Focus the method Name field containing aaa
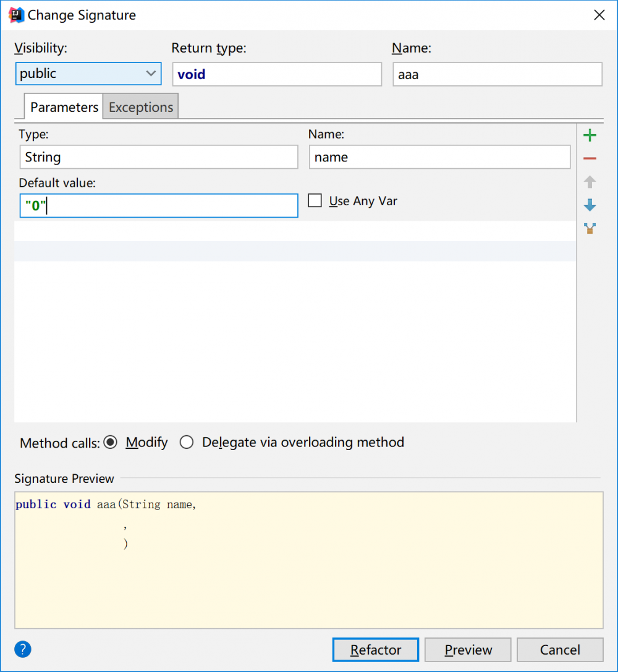Image resolution: width=618 pixels, height=672 pixels. [497, 74]
